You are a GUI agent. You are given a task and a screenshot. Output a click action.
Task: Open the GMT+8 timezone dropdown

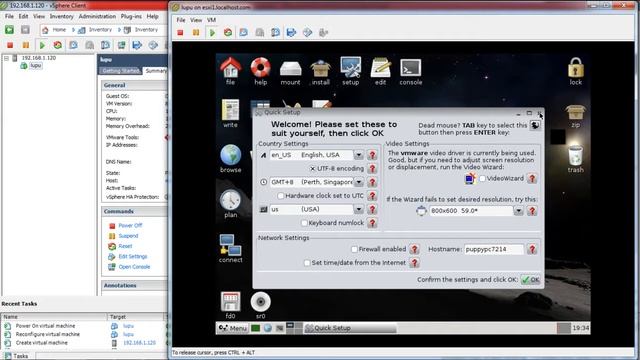click(x=358, y=182)
